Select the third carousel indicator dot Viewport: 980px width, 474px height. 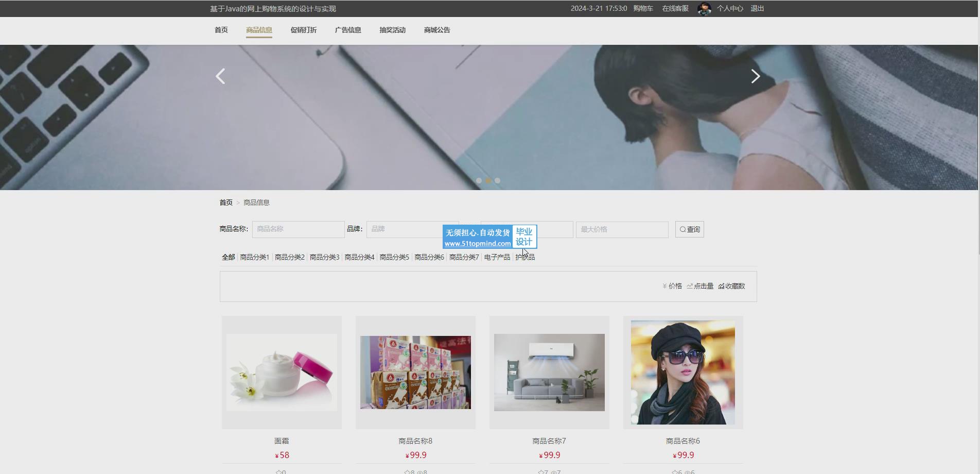(x=497, y=181)
